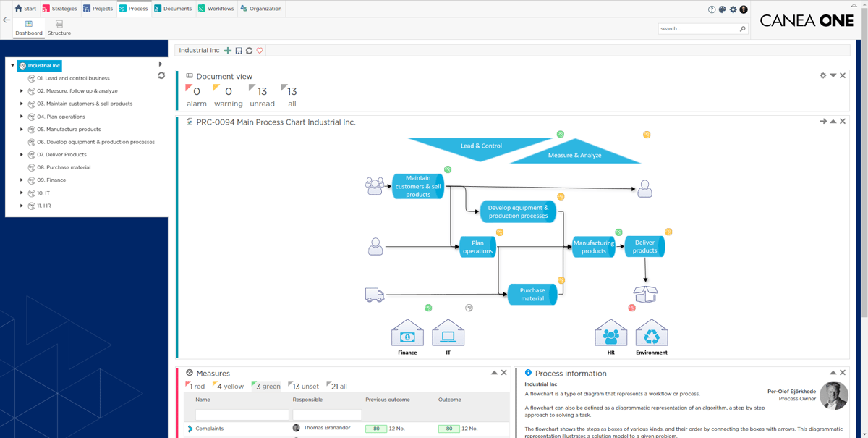Filter measures by 13 unset
Screen dimensions: 868x438
[x=305, y=386]
